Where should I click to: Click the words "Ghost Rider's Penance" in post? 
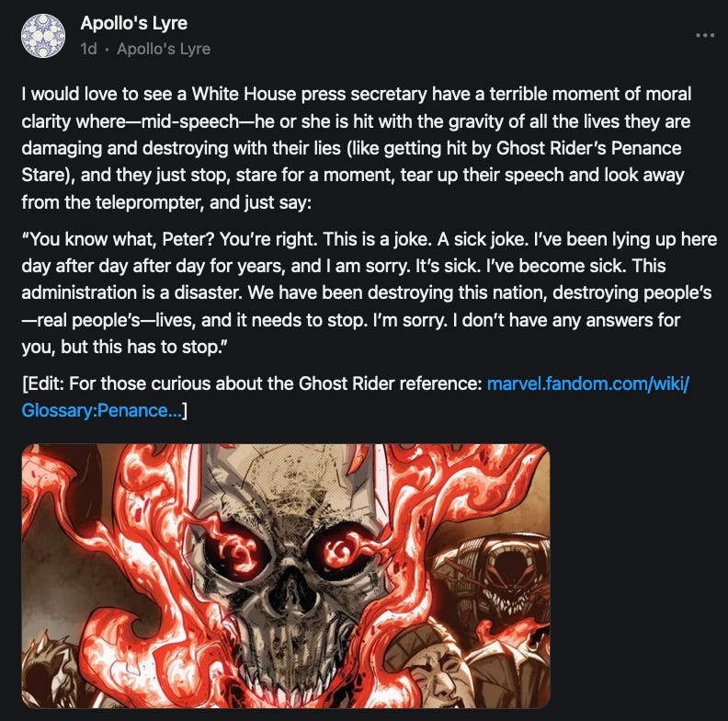[588, 148]
